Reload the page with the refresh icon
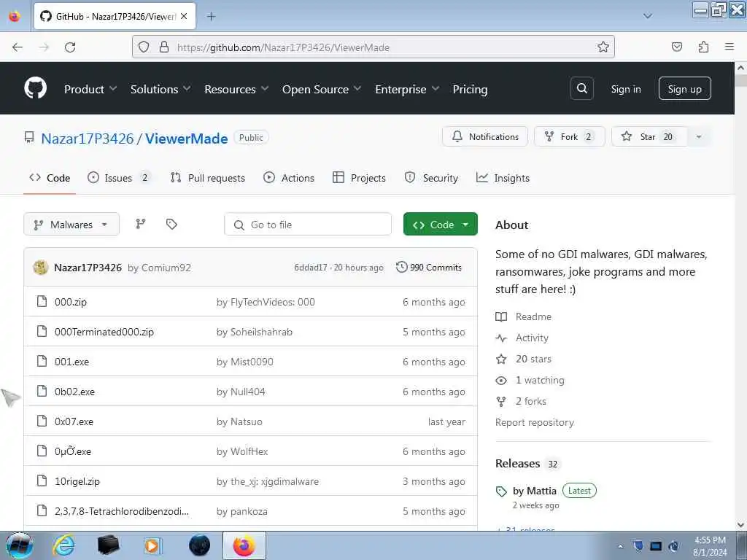Image resolution: width=747 pixels, height=560 pixels. (70, 47)
